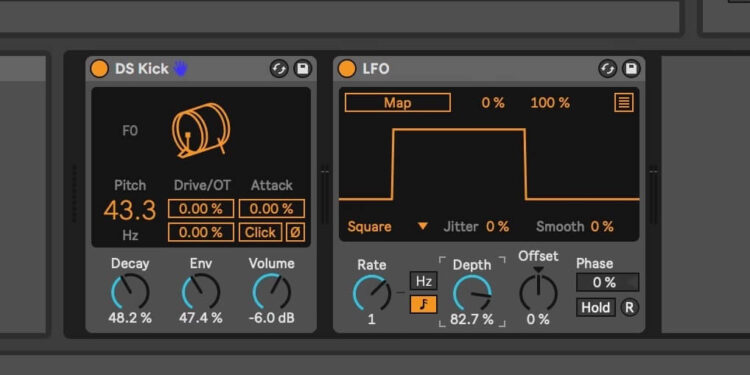
Task: Click the R retrigger button in LFO
Action: click(x=629, y=308)
